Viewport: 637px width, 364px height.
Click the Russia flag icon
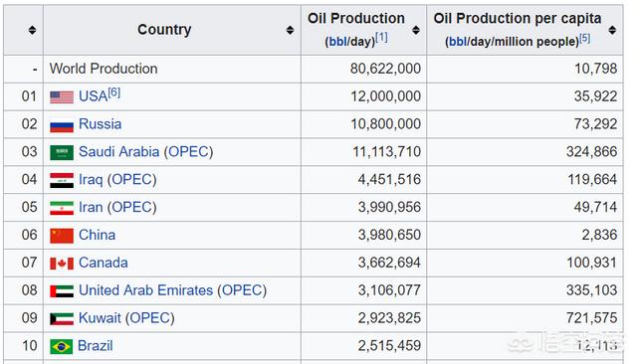click(x=62, y=125)
